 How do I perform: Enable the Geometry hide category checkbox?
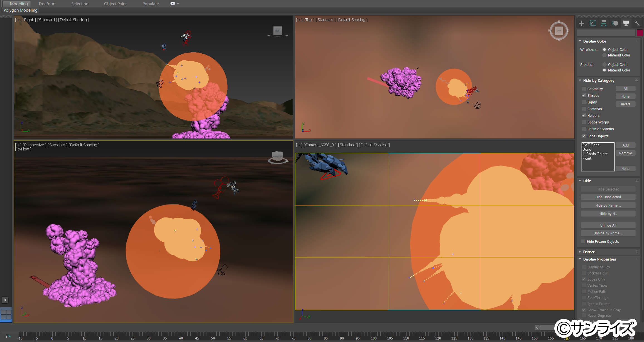(584, 89)
